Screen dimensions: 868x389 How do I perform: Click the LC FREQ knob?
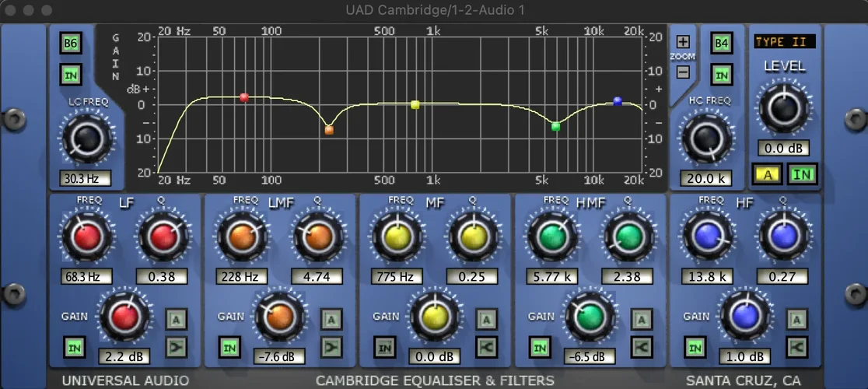coord(86,138)
